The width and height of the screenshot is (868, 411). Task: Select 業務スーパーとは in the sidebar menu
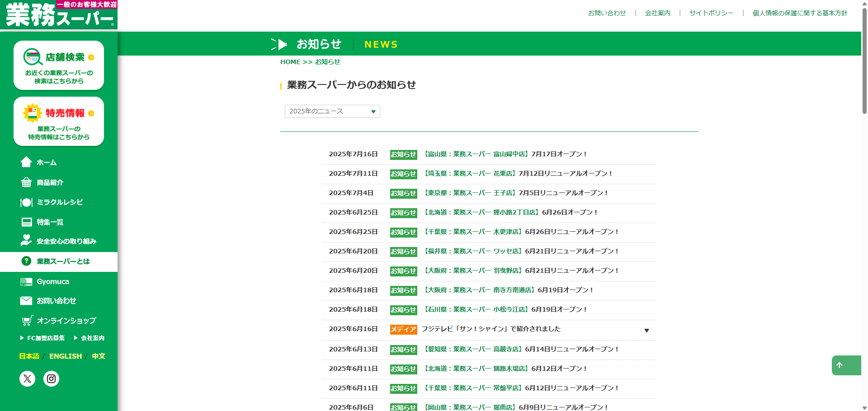click(63, 262)
